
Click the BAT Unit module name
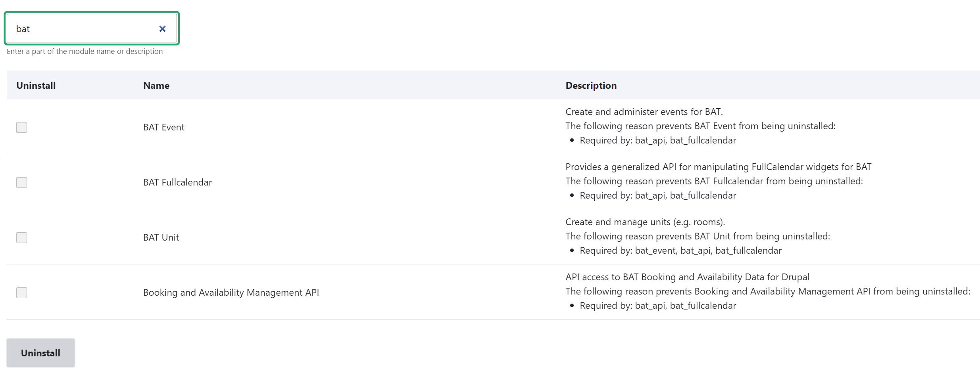161,237
